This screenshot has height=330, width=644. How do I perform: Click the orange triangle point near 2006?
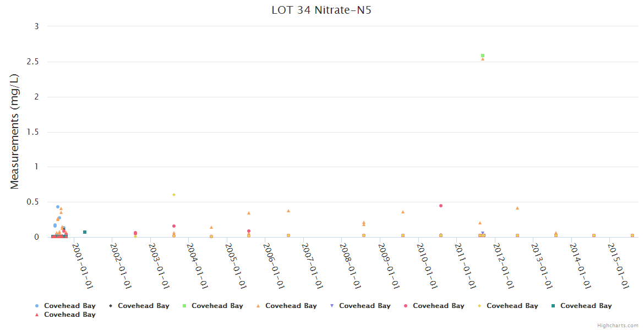288,211
